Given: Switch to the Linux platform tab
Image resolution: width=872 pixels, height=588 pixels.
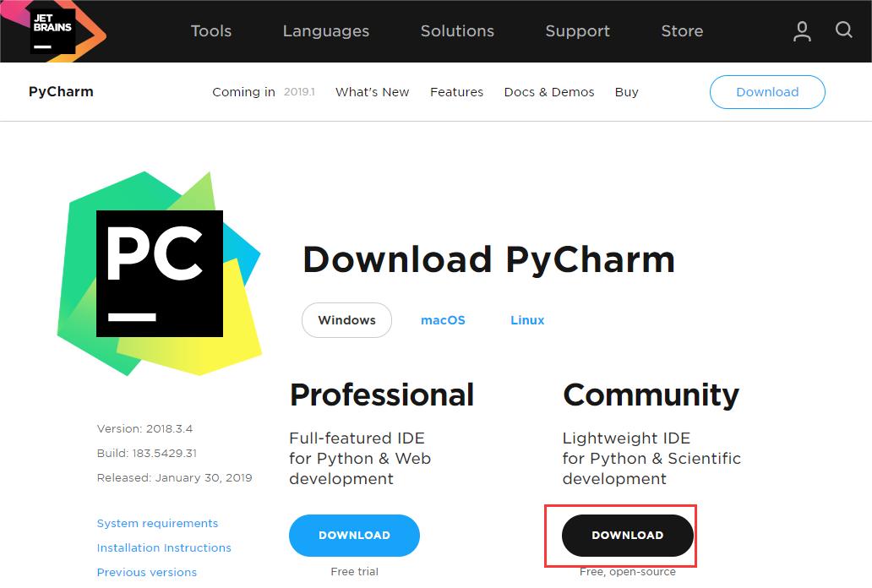Looking at the screenshot, I should tap(527, 320).
